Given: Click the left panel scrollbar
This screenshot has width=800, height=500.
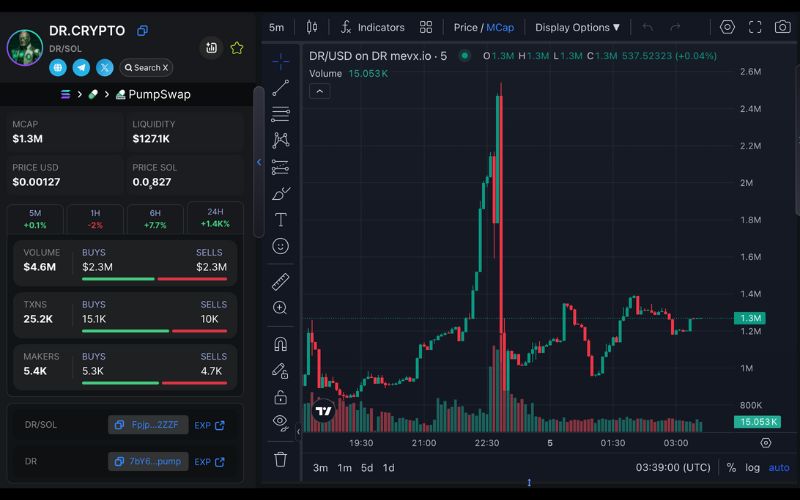Looking at the screenshot, I should [x=259, y=162].
